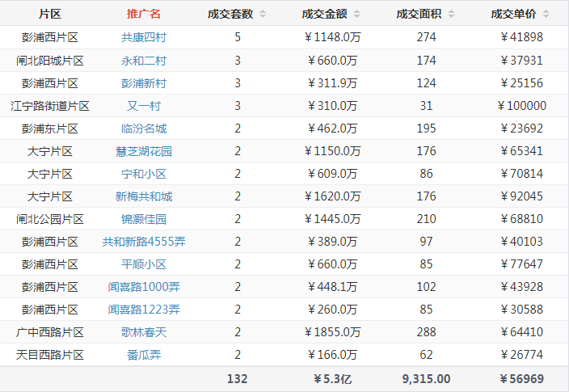
Task: Select the ￥1855.0万 amount cell
Action: pyautogui.click(x=332, y=332)
